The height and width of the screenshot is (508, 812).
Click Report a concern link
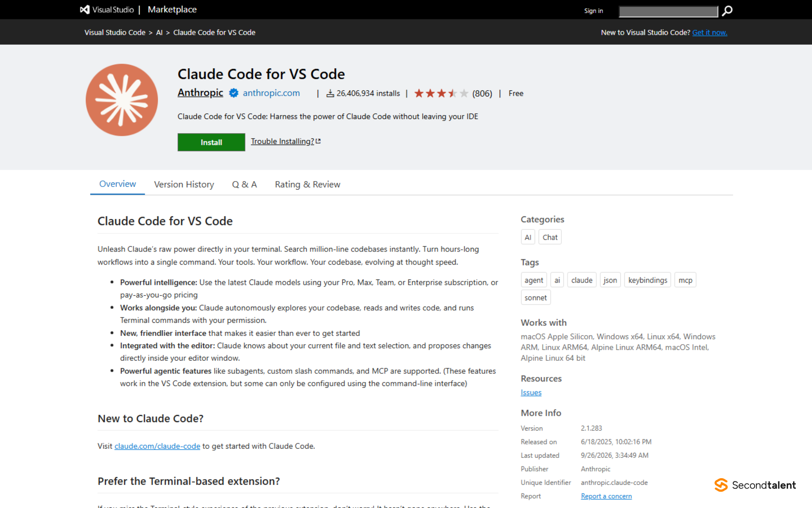coord(606,496)
